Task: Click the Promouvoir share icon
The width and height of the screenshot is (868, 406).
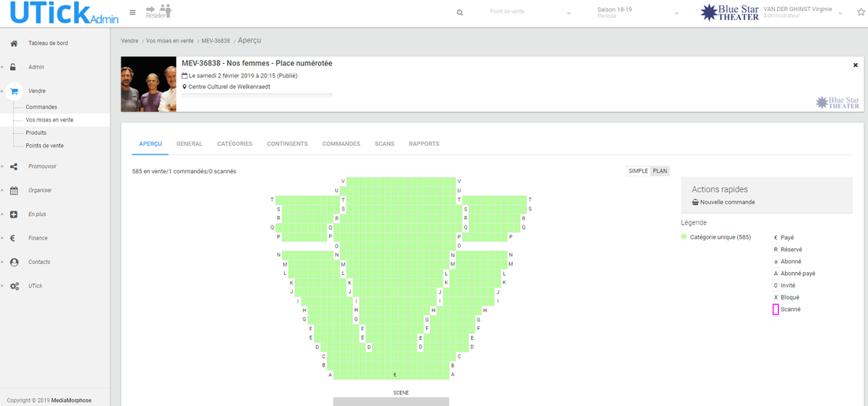Action: [x=14, y=166]
